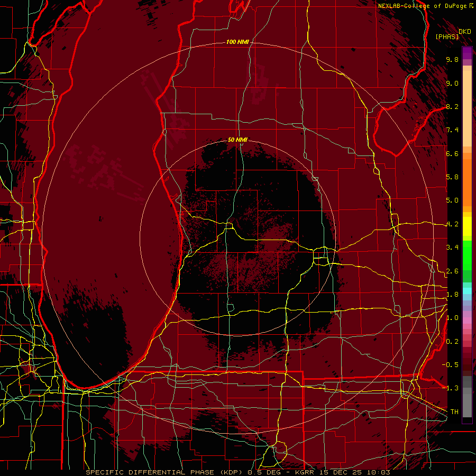The image size is (476, 476).
Task: Click the 50 NMI range ring label
Action: click(237, 140)
